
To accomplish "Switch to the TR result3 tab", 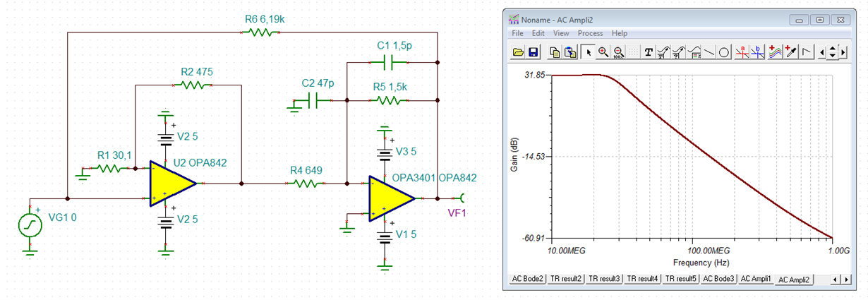I will click(603, 279).
